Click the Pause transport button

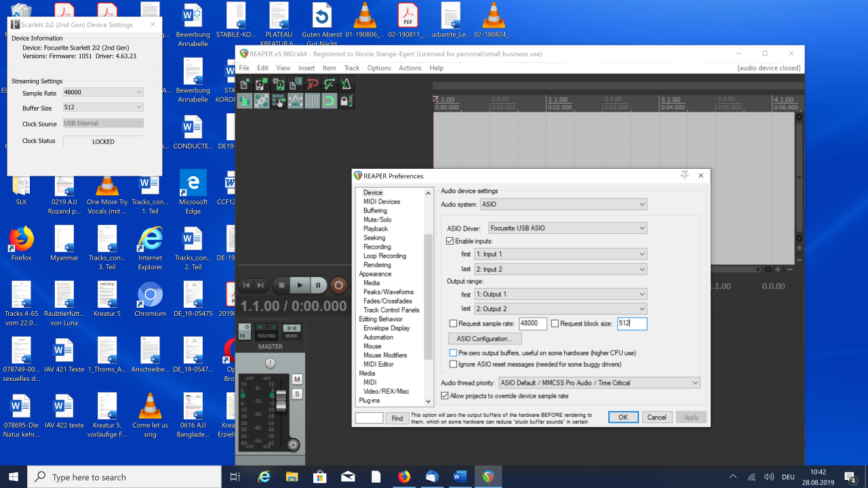tap(318, 285)
